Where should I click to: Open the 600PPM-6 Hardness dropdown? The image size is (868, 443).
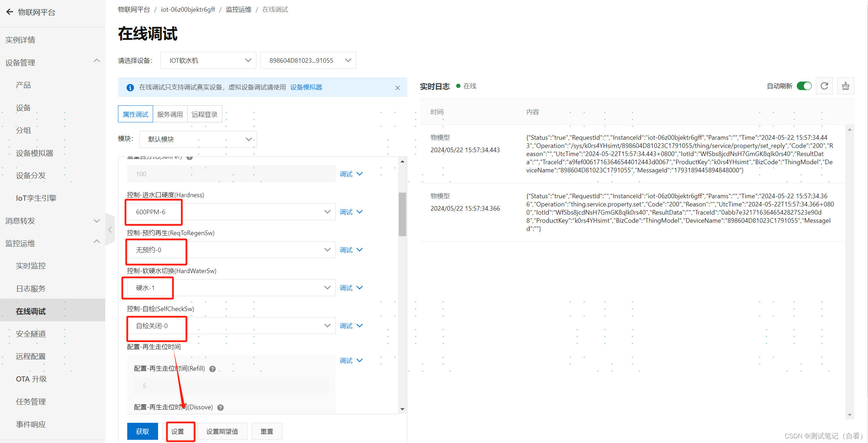pyautogui.click(x=231, y=212)
